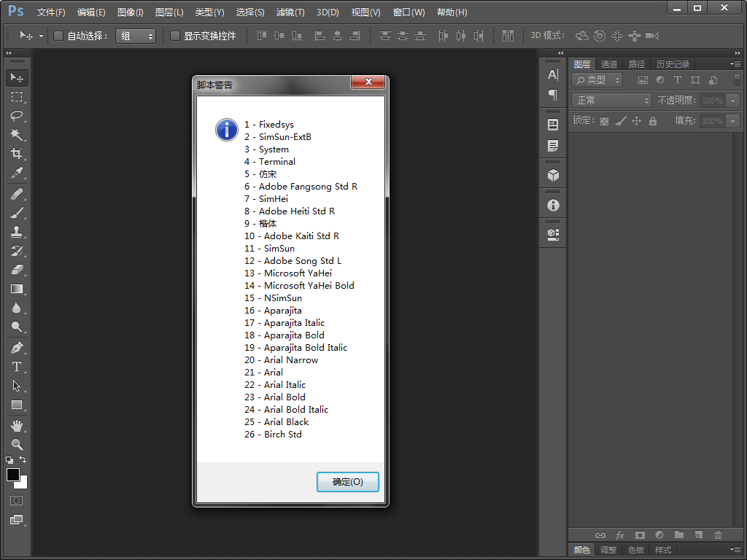
Task: Select the Hand tool
Action: [x=17, y=426]
